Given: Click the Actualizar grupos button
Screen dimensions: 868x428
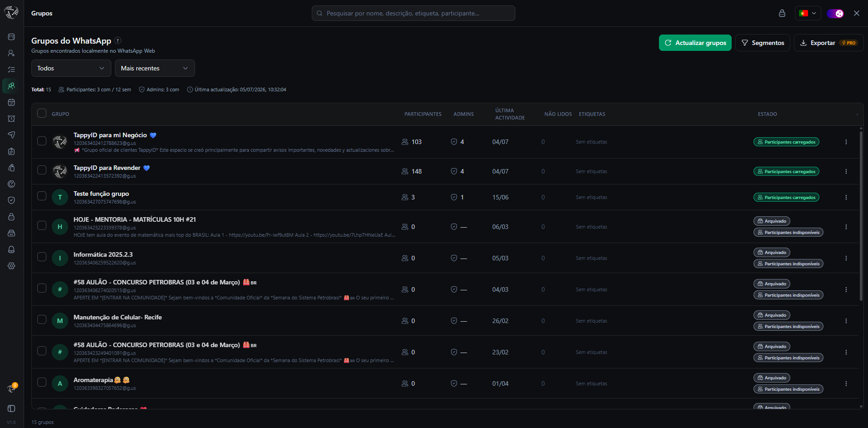Looking at the screenshot, I should (x=695, y=43).
